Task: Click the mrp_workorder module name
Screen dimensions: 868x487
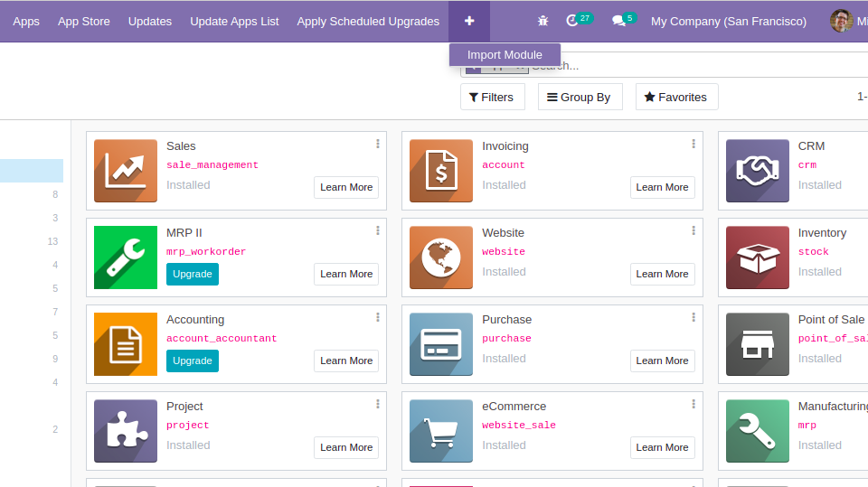Action: (x=206, y=251)
